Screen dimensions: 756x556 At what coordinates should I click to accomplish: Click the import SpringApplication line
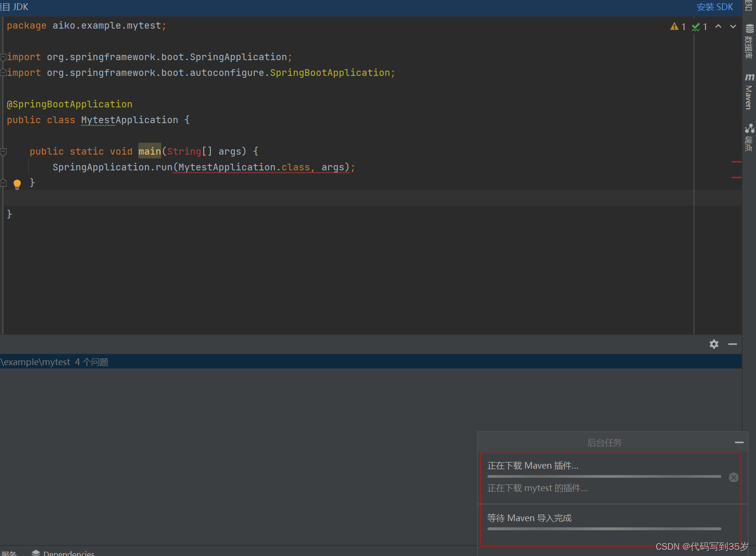pos(149,57)
